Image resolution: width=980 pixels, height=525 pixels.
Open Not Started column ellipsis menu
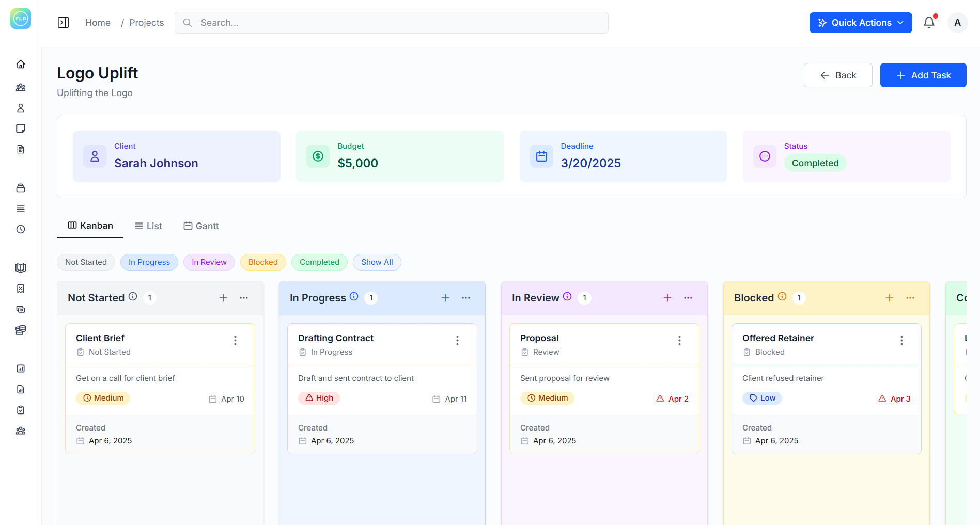tap(244, 298)
